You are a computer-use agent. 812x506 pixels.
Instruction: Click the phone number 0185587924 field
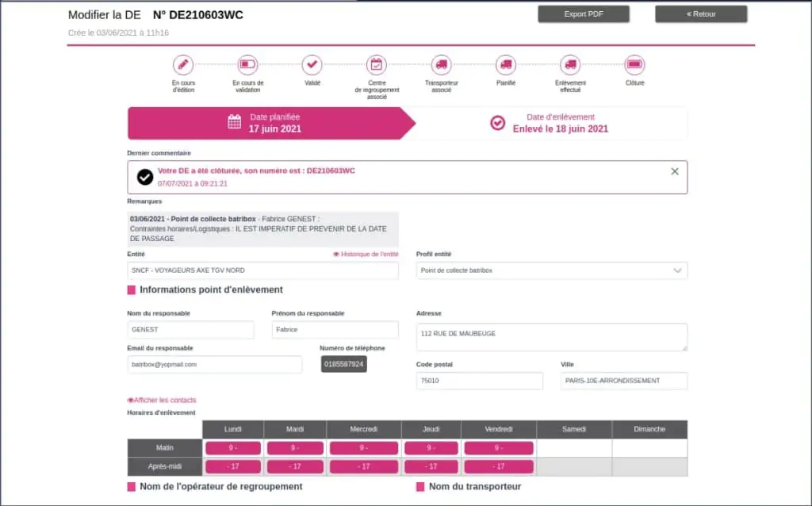[344, 364]
